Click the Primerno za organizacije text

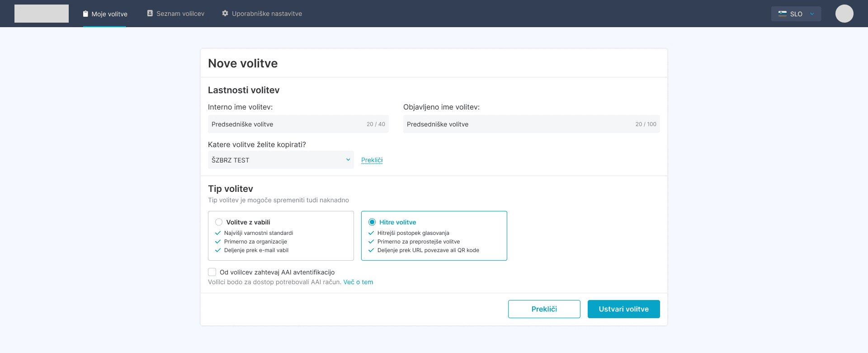pos(255,242)
